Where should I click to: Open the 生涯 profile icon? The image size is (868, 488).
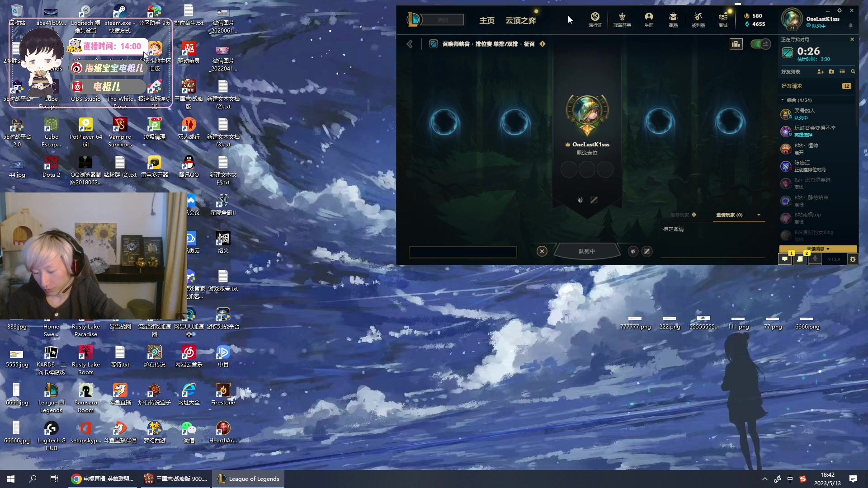click(649, 19)
